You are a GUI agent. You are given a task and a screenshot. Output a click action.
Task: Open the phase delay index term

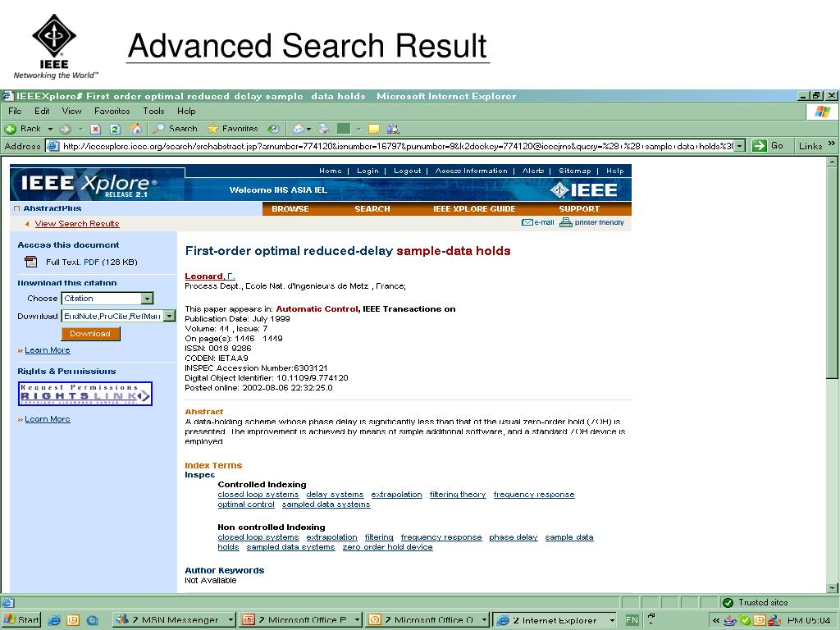tap(514, 537)
